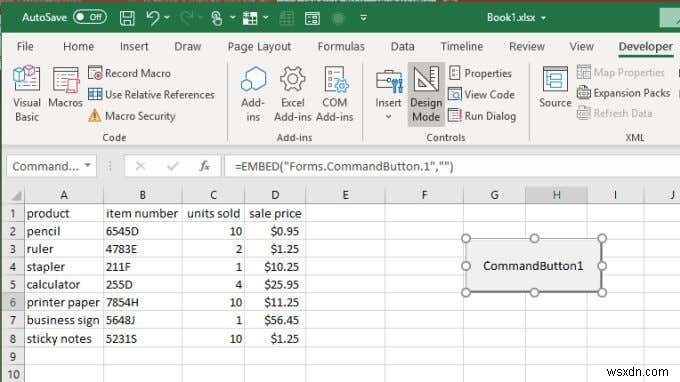Click the Developer tab
The image size is (680, 382).
coord(645,47)
